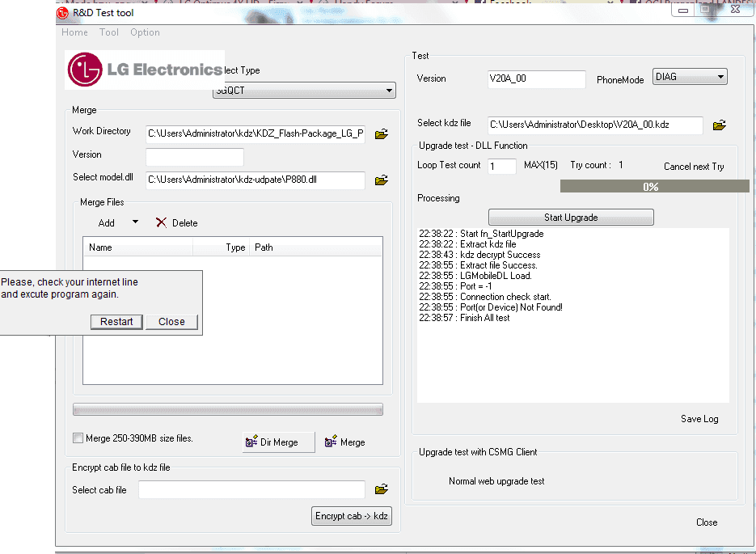Image resolution: width=756 pixels, height=554 pixels.
Task: Click the Test Version V20A_00 field
Action: [x=537, y=78]
